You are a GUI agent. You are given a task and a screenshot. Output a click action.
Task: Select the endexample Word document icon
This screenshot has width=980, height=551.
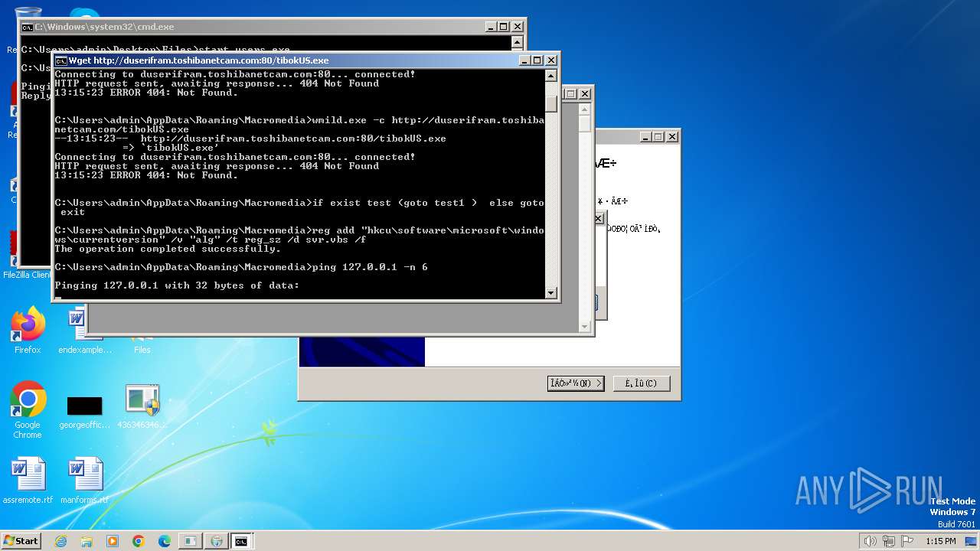tap(84, 331)
